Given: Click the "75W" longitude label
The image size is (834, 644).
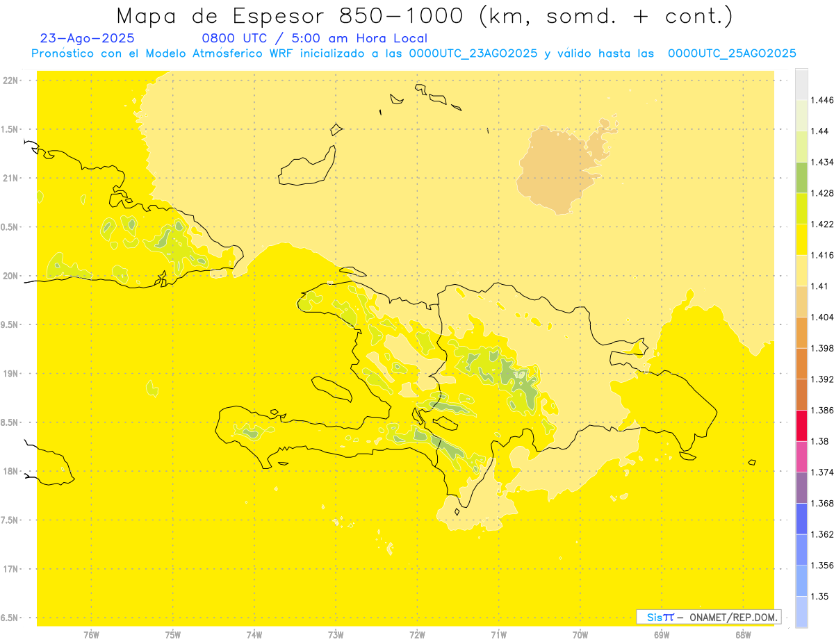Looking at the screenshot, I should tap(172, 635).
